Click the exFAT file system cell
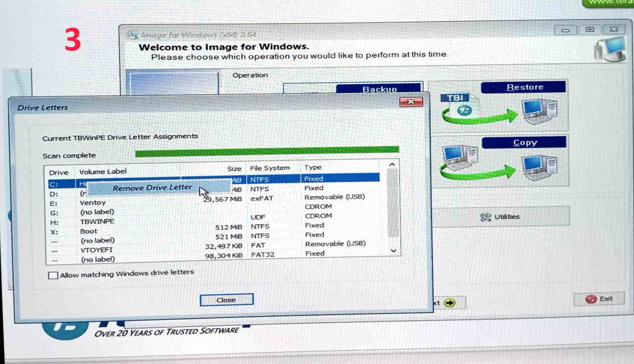 [x=262, y=198]
